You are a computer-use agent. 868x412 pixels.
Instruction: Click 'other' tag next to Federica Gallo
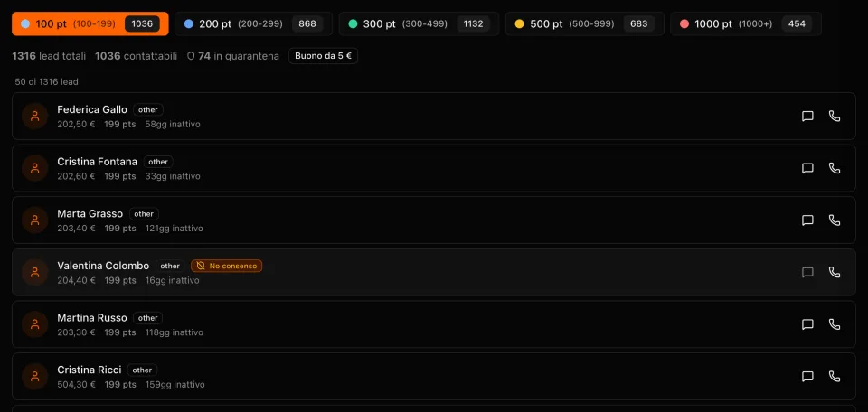tap(147, 109)
